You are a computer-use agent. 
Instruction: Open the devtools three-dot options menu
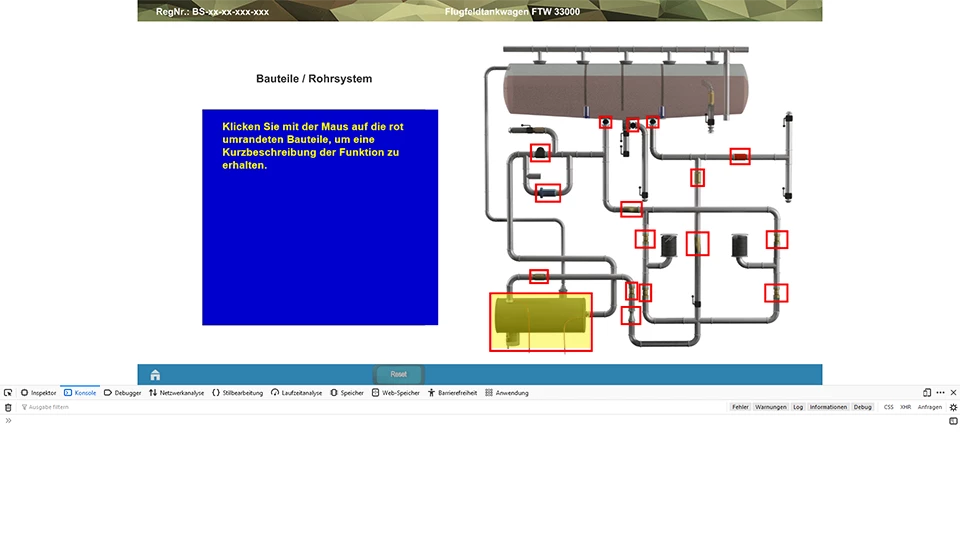pyautogui.click(x=940, y=392)
